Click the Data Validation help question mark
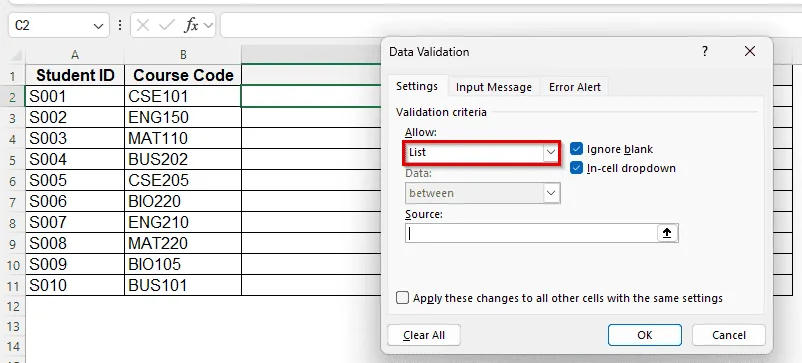Viewport: 802px width, 363px height. tap(705, 51)
